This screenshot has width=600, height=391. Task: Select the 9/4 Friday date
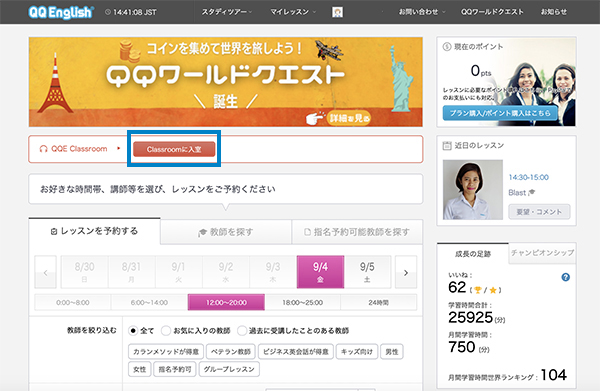point(320,272)
